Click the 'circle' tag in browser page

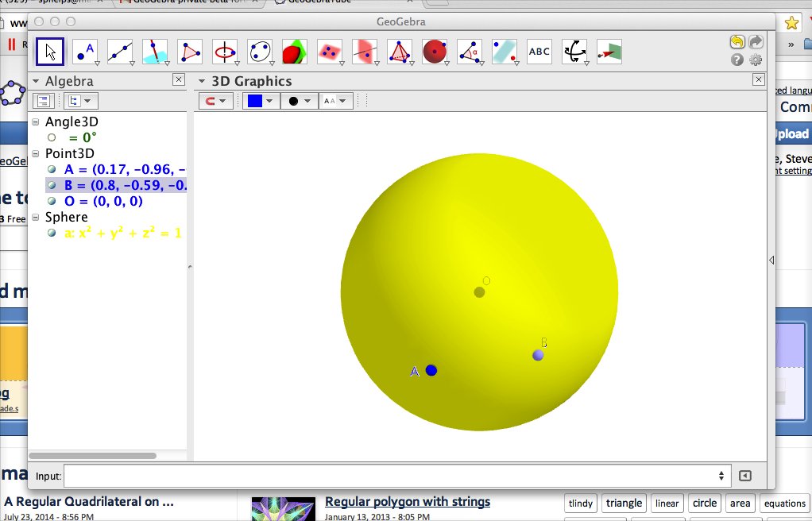704,503
